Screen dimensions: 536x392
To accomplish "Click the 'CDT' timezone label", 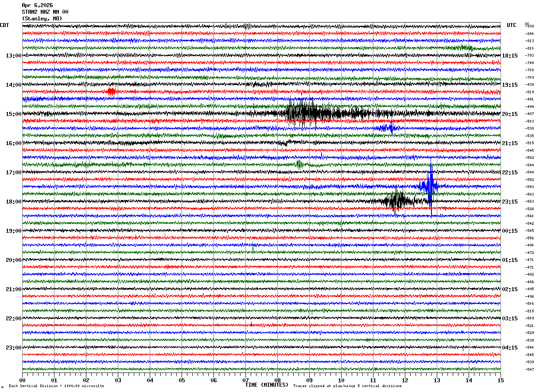I will 4,25.
